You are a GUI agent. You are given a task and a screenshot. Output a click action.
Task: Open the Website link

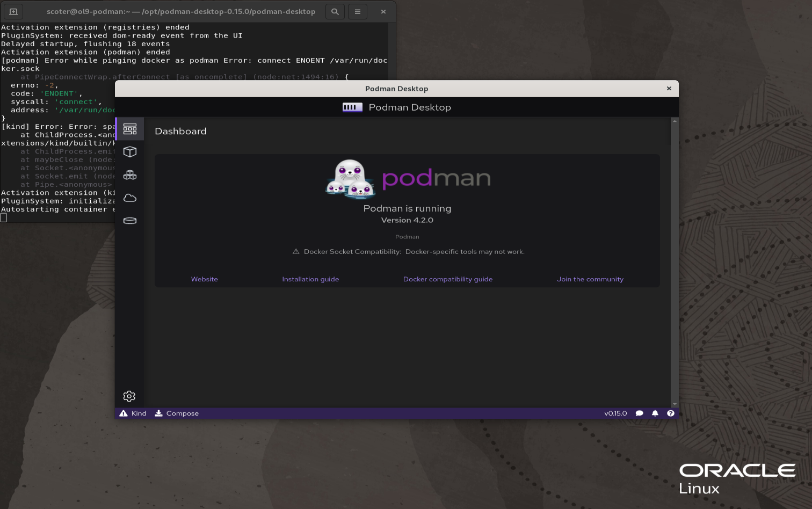coord(204,279)
